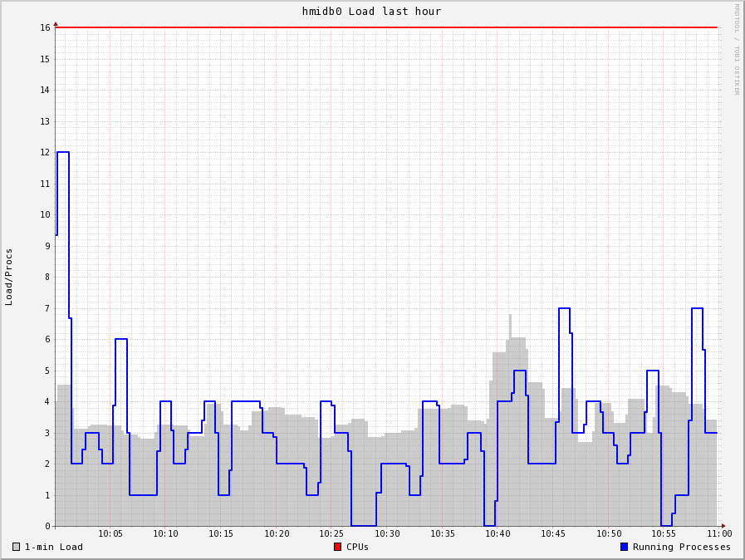Click the red arrow ending the x-axis

pyautogui.click(x=723, y=526)
